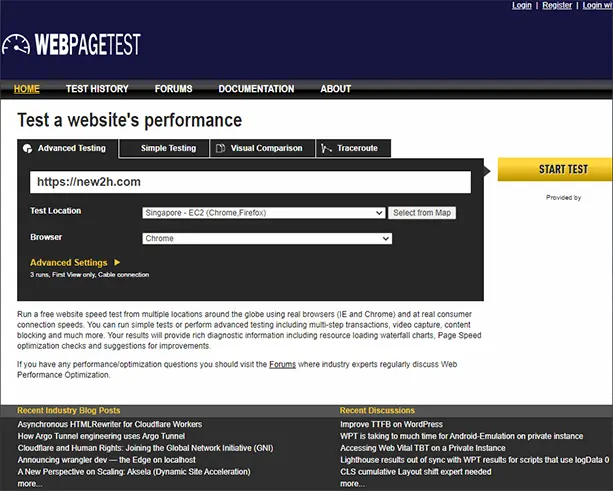The height and width of the screenshot is (491, 613).
Task: Click the 'Test Location' label
Action: point(56,211)
